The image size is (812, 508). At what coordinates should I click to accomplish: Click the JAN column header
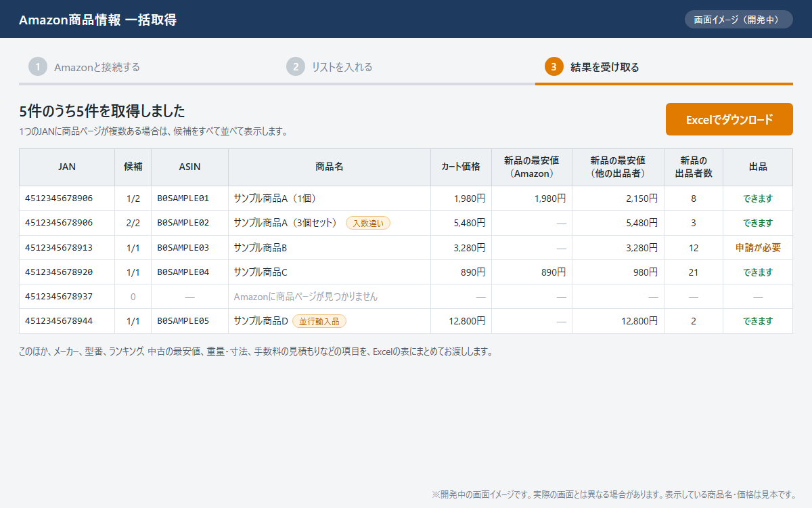(67, 167)
